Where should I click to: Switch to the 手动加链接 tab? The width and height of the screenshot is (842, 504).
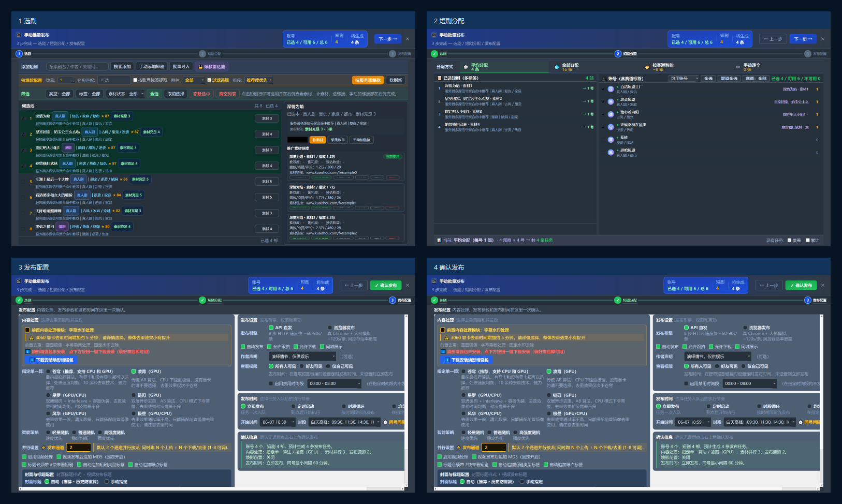point(362,140)
